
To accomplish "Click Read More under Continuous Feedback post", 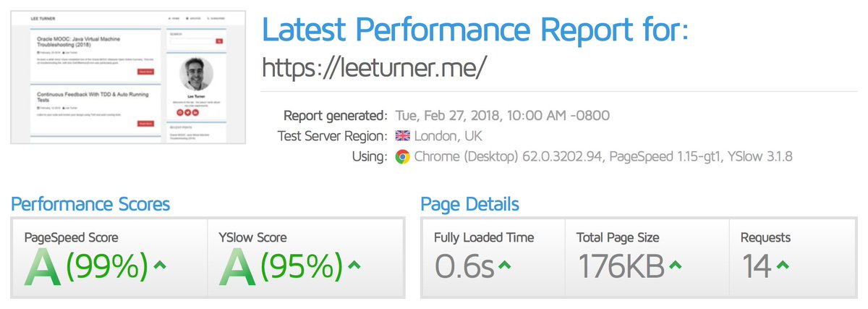I will (145, 124).
